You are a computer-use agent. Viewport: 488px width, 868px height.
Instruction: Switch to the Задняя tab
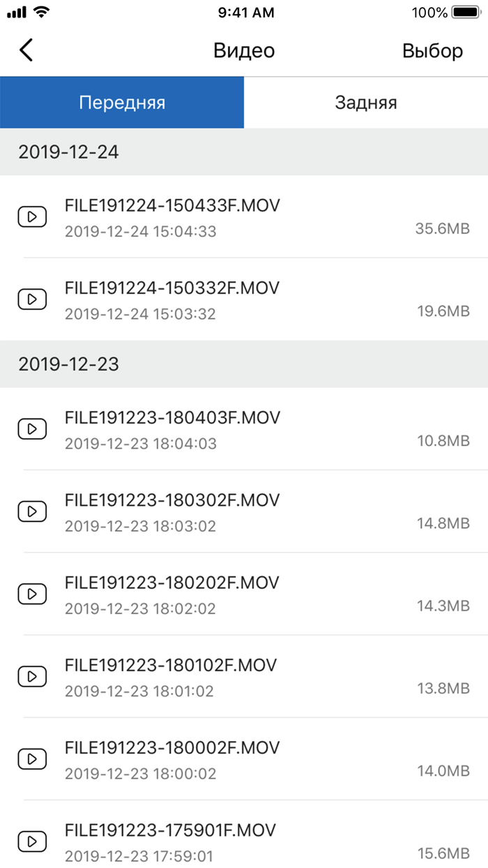[366, 103]
